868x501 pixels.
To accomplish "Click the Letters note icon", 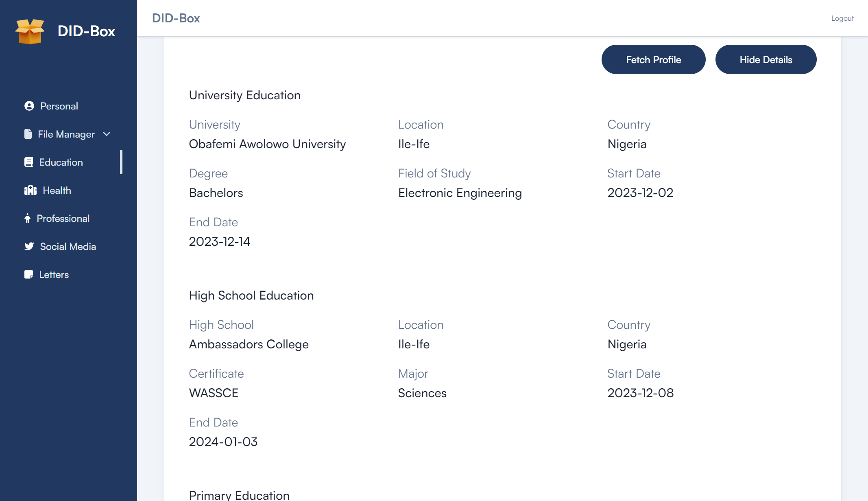I will pos(29,274).
